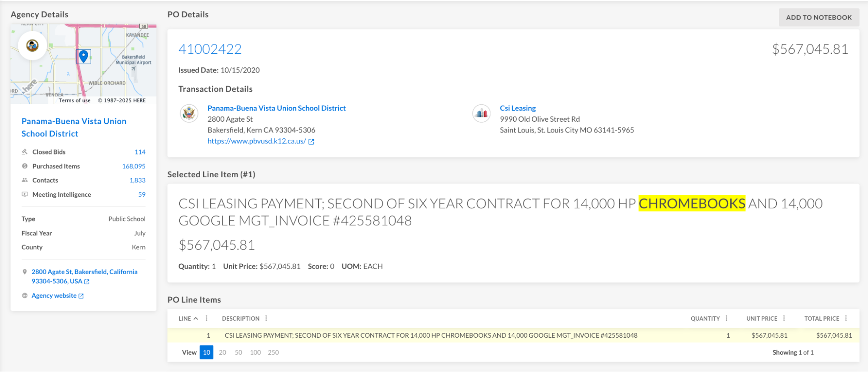
Task: Open Unit Price column options menu
Action: point(784,319)
